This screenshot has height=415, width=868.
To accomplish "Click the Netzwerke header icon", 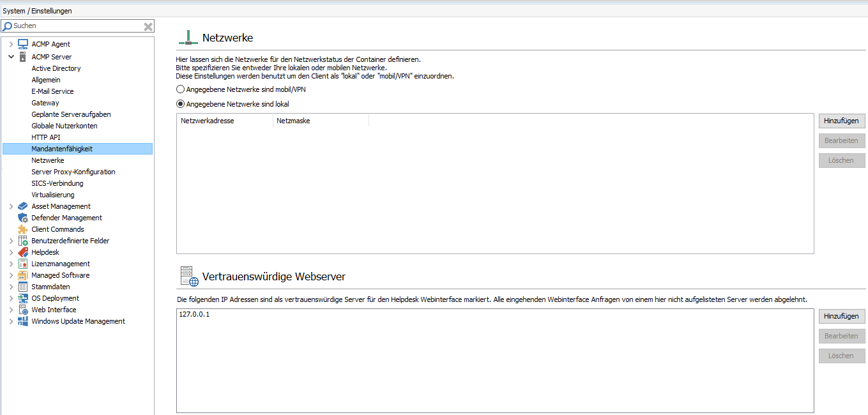I will tap(188, 37).
